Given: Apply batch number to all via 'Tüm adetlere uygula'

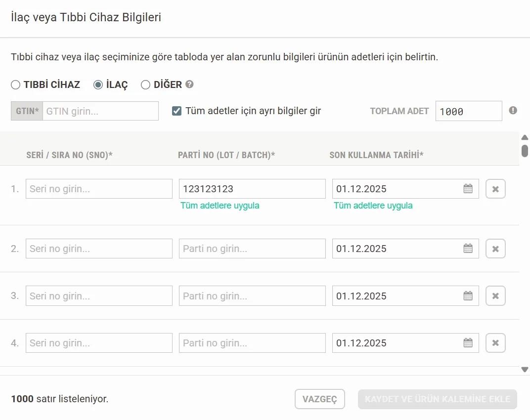Looking at the screenshot, I should [x=220, y=206].
